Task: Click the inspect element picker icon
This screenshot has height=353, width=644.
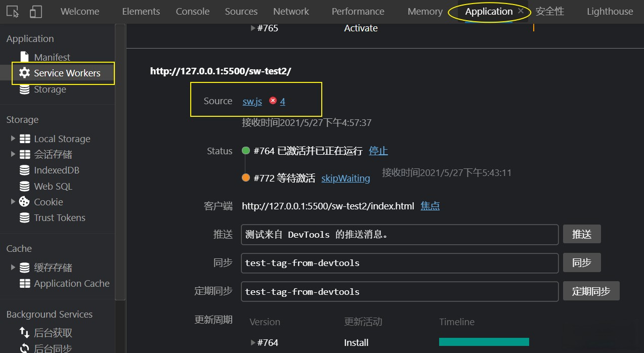Action: (x=13, y=12)
